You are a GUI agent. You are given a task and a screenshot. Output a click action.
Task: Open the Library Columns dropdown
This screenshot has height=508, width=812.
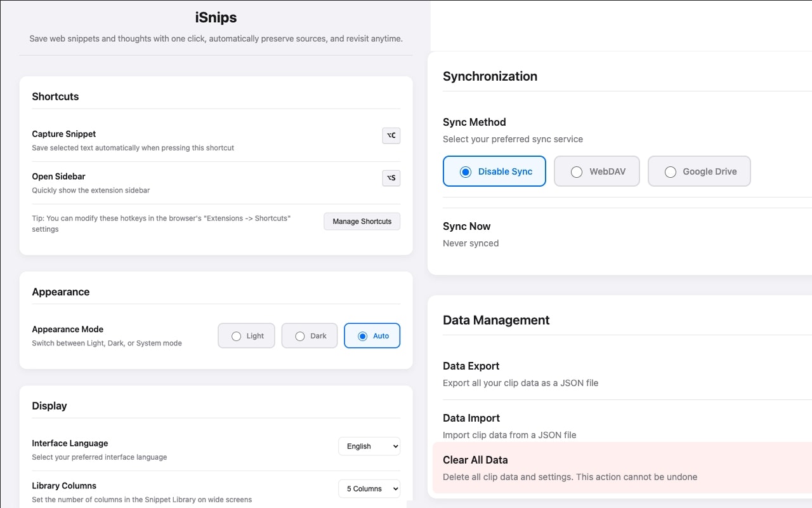click(369, 488)
